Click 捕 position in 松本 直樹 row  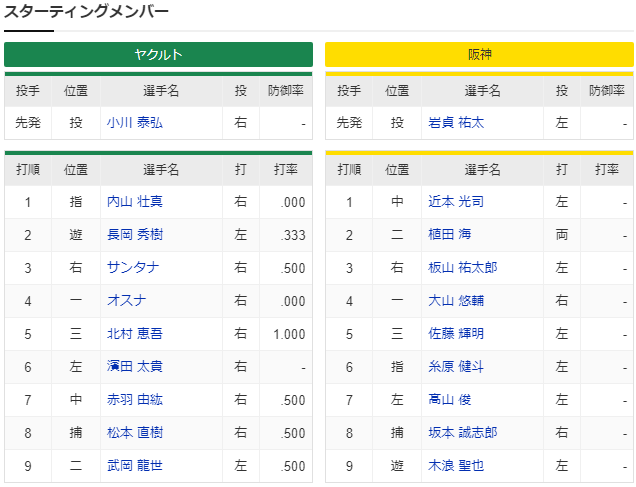(76, 433)
